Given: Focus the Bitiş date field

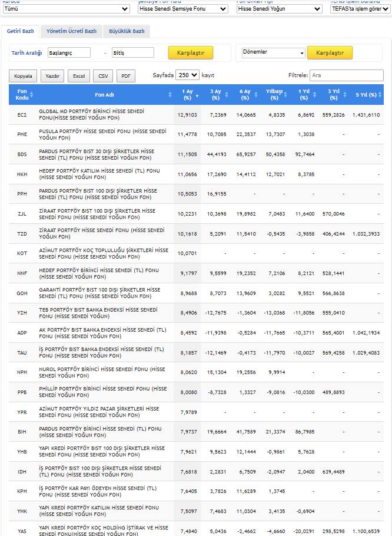Looking at the screenshot, I should 133,52.
